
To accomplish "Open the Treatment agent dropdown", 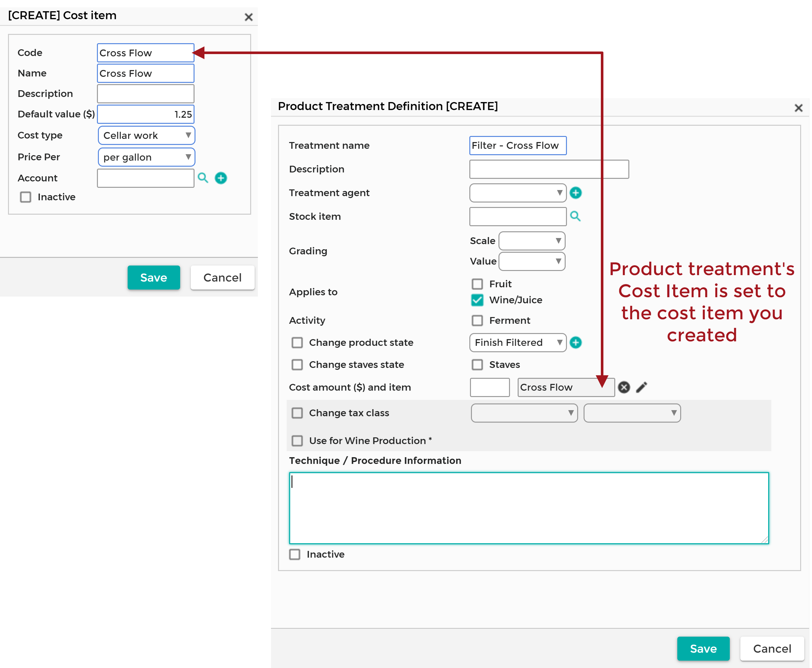I will click(x=518, y=193).
